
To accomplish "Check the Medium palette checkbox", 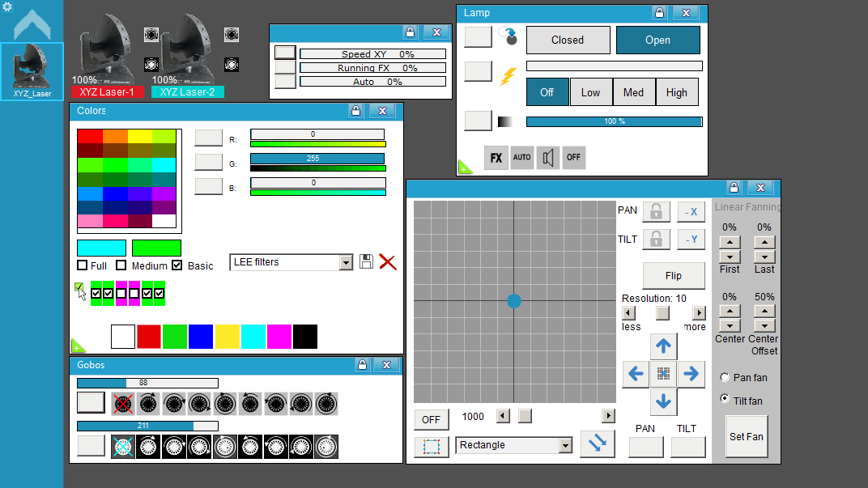I will click(121, 265).
